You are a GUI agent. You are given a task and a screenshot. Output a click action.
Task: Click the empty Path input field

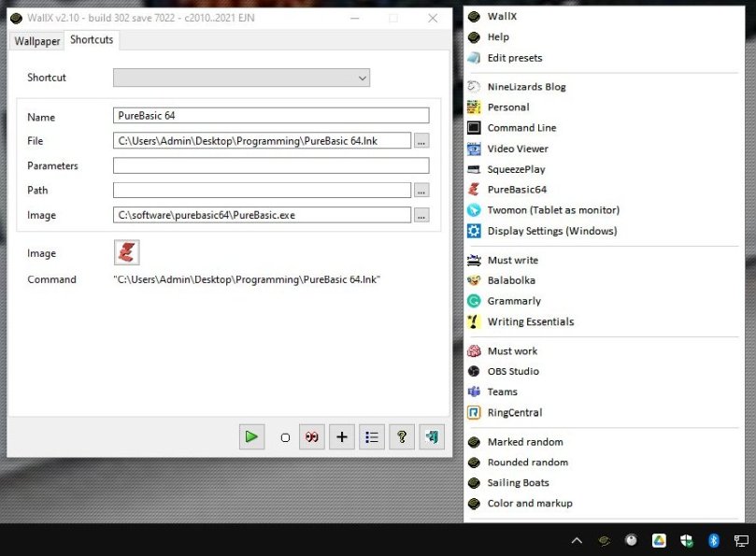tap(263, 190)
